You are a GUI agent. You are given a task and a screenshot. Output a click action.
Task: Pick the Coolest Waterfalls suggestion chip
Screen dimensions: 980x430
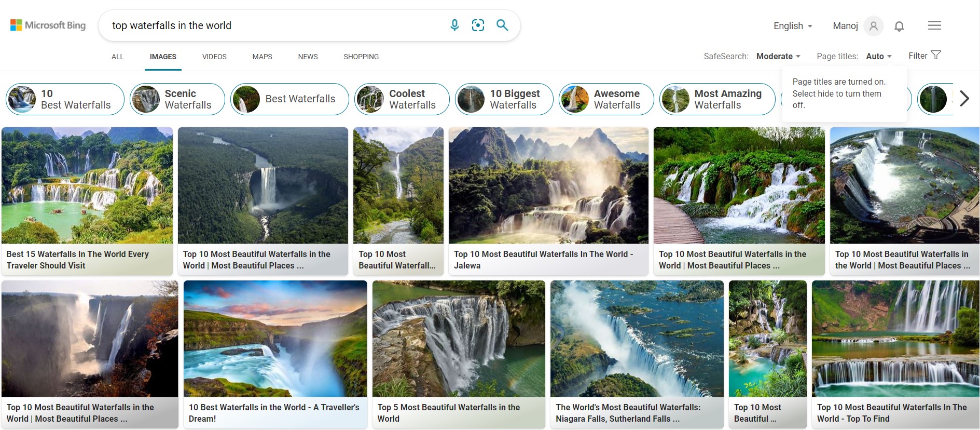[402, 99]
